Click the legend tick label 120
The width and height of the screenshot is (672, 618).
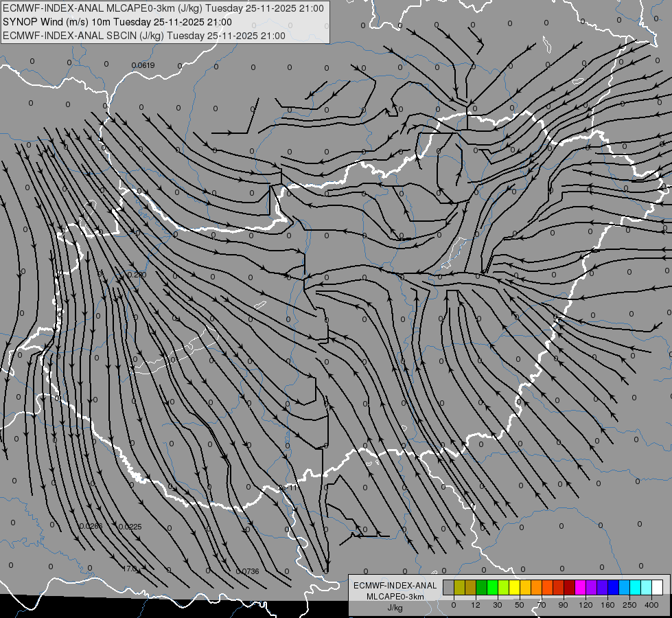[x=586, y=605]
